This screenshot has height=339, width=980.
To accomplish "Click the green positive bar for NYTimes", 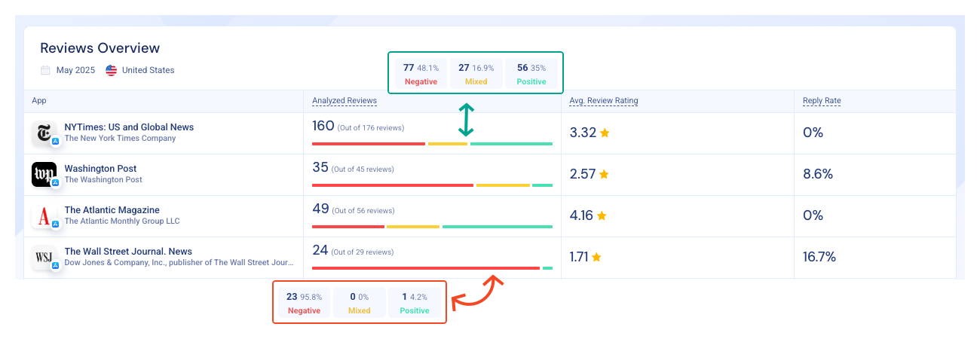I will [511, 143].
